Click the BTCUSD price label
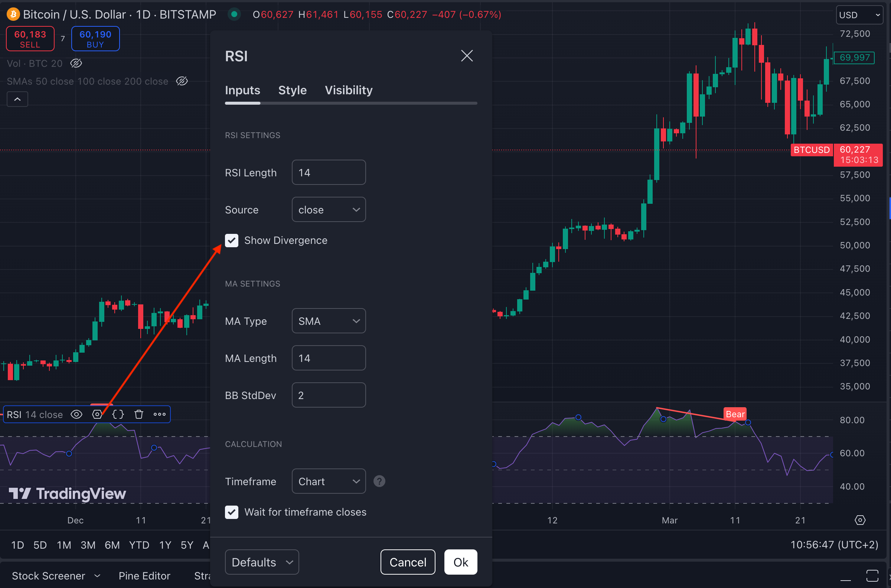 (812, 150)
